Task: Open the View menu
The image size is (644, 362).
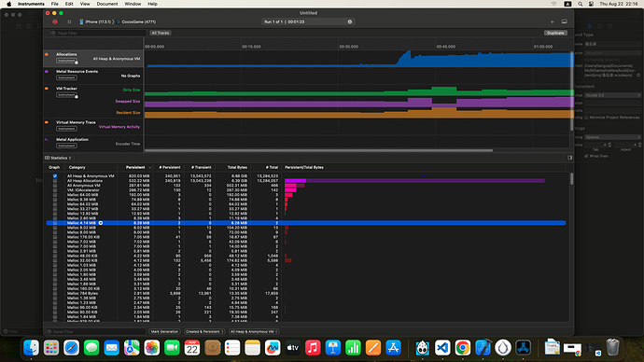Action: 85,4
